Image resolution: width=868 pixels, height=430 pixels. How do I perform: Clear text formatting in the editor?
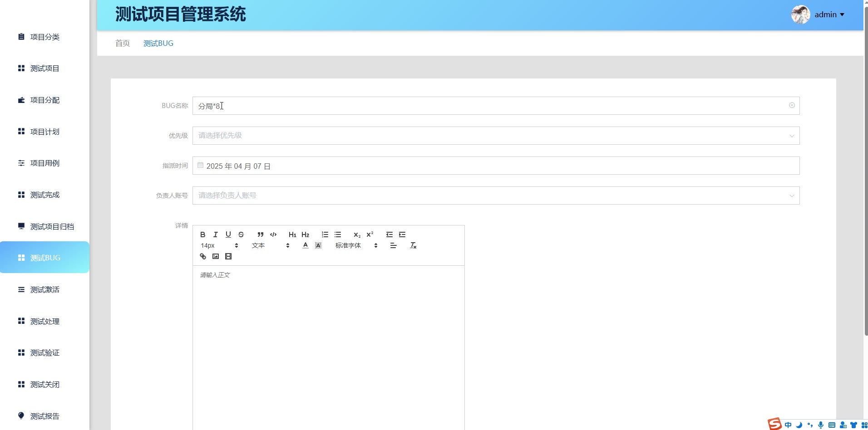(413, 245)
